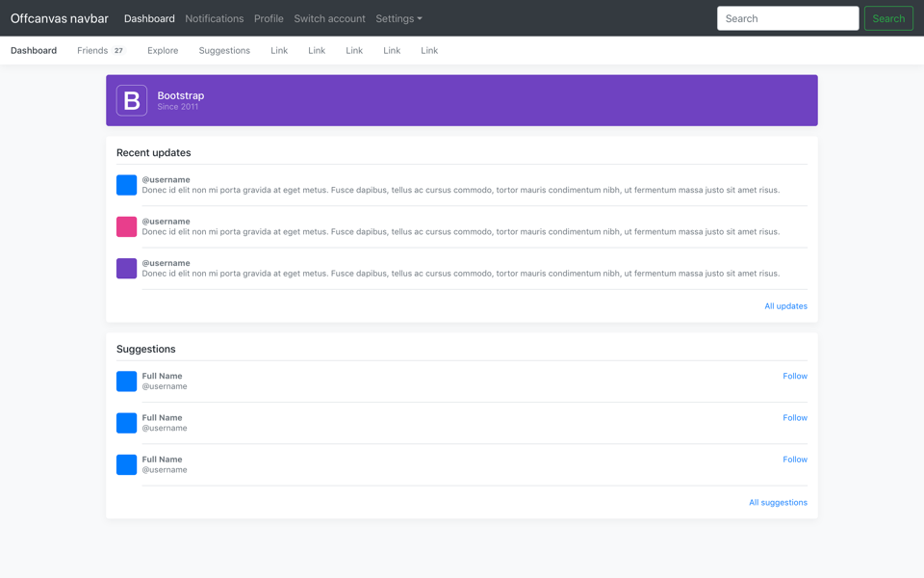Click the first Full Name avatar under Suggestions
The height and width of the screenshot is (578, 924).
(126, 381)
